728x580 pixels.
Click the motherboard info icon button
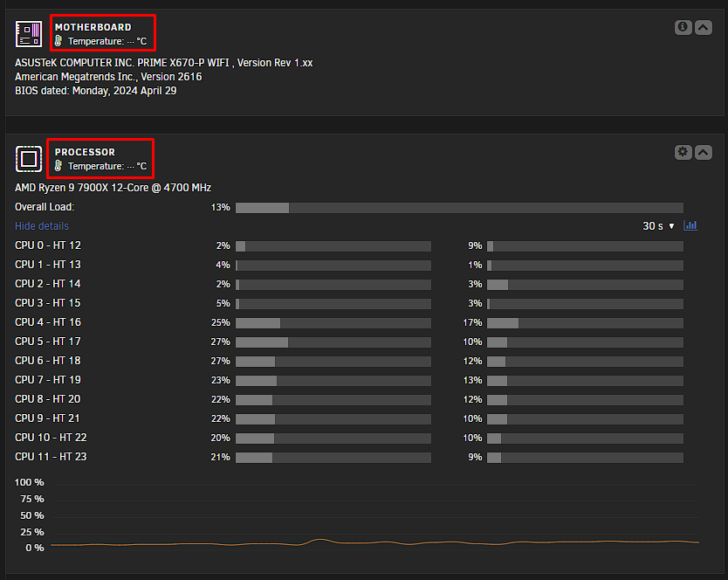click(x=683, y=27)
